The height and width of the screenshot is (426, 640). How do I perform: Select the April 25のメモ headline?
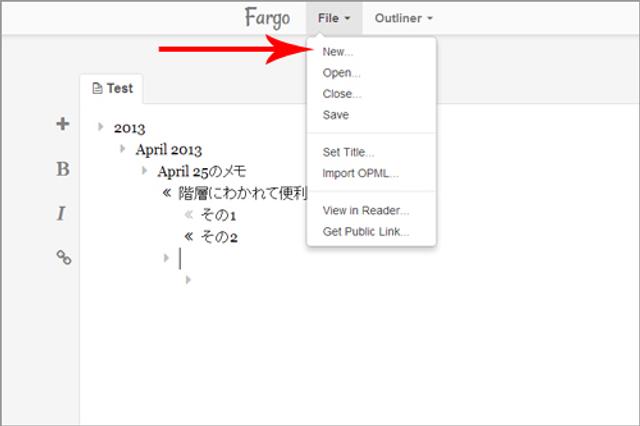tap(202, 171)
